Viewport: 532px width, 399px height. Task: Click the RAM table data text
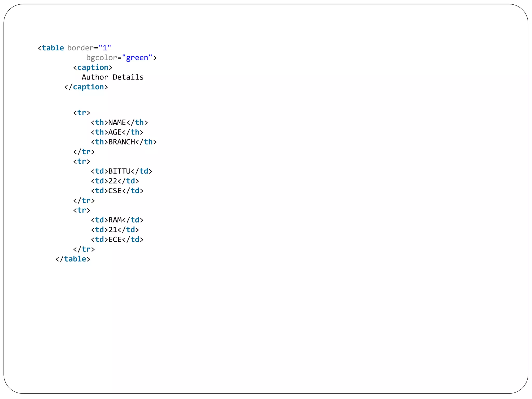(x=115, y=220)
